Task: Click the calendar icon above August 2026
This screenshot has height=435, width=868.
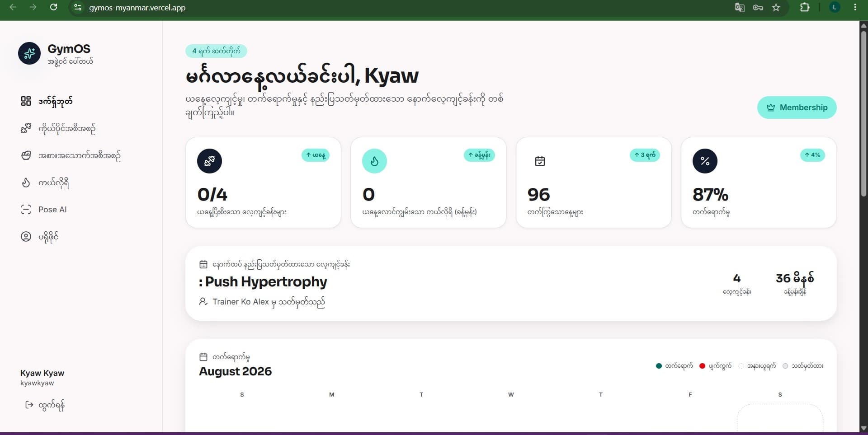Action: (x=203, y=357)
